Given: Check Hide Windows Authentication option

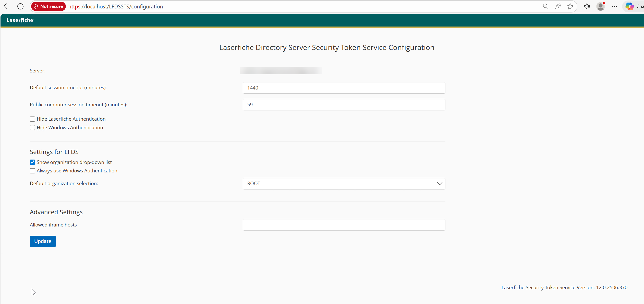Looking at the screenshot, I should tap(32, 128).
